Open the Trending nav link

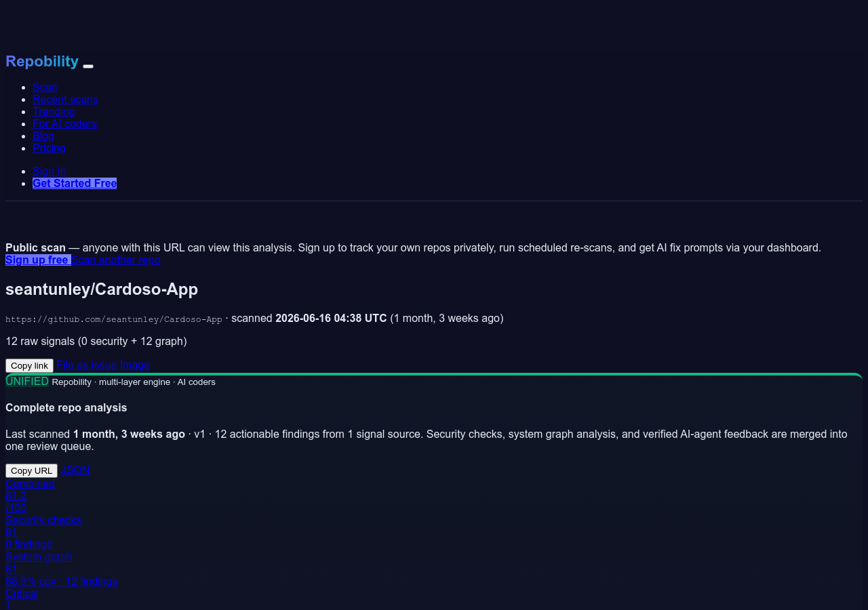(54, 111)
